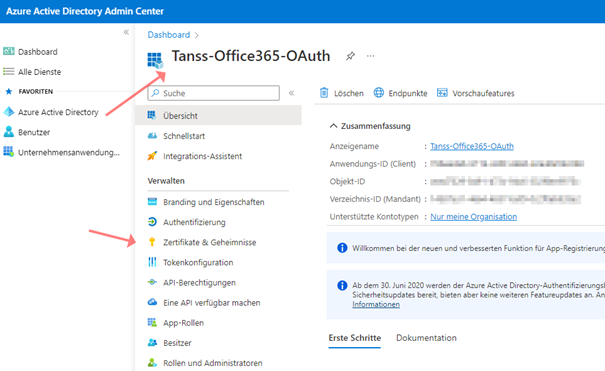
Task: Open the Benutzer person icon
Action: point(8,132)
